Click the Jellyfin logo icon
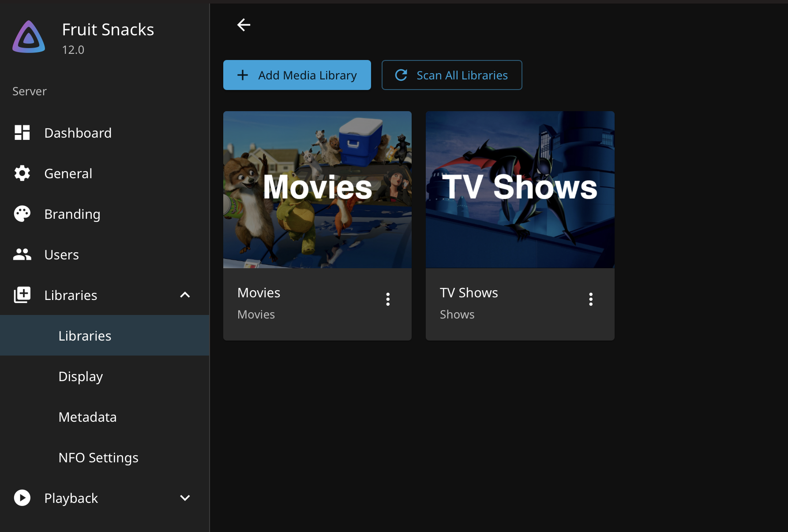This screenshot has width=788, height=532. coord(29,37)
